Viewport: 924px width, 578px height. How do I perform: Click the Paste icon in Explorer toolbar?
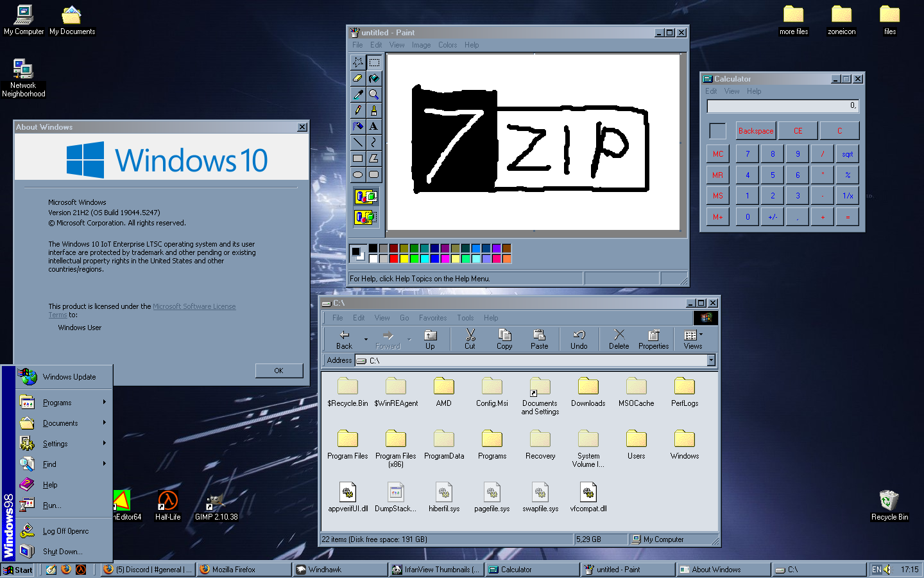click(x=540, y=339)
